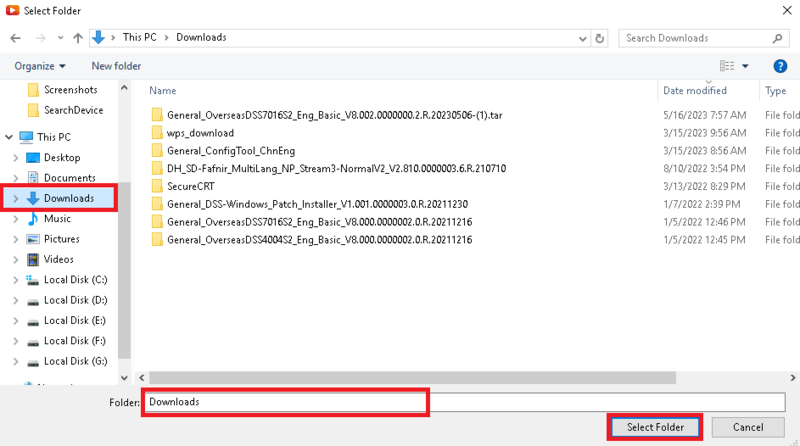Close the Select Folder dialog
The width and height of the screenshot is (800, 446).
(x=787, y=10)
